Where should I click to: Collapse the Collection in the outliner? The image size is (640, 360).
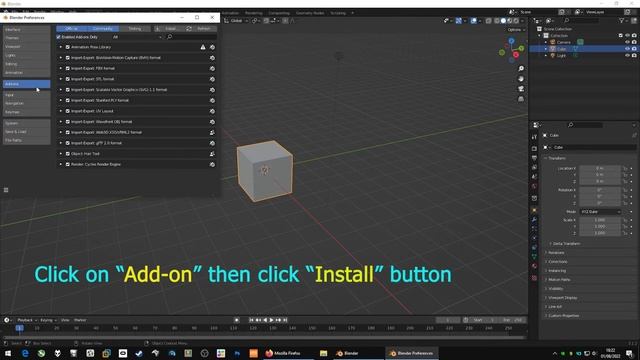pos(540,36)
